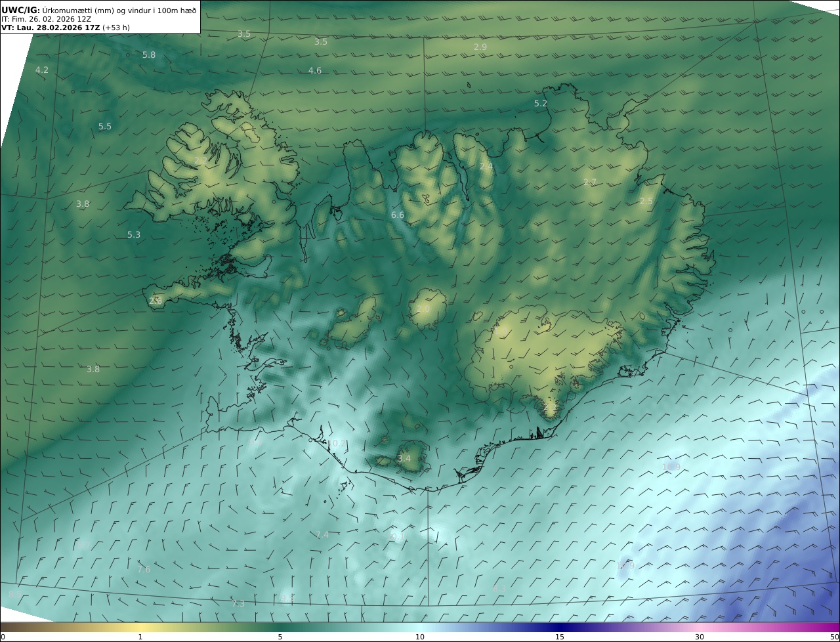Viewport: 840px width, 642px height.
Task: Click the 7.6 value label
Action: tap(144, 570)
